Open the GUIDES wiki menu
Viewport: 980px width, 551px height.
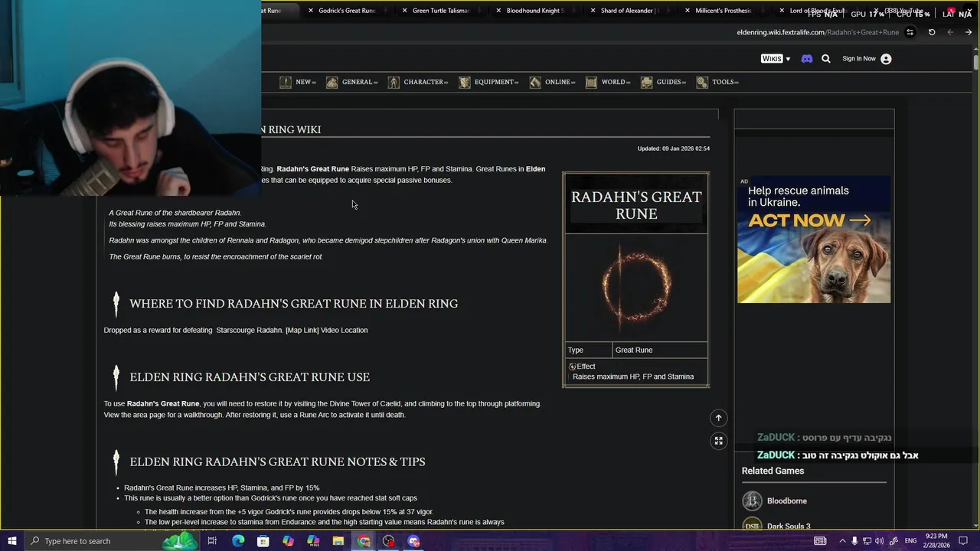pyautogui.click(x=663, y=82)
